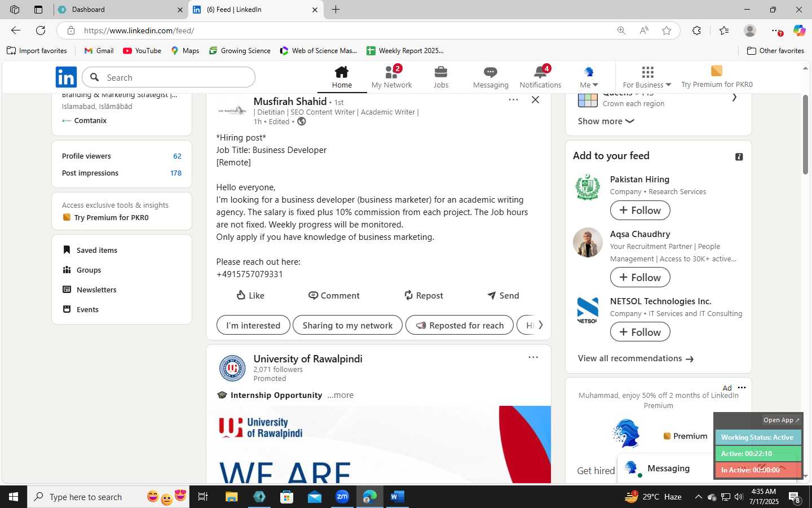
Task: Open browser extensions icon
Action: pos(696,30)
